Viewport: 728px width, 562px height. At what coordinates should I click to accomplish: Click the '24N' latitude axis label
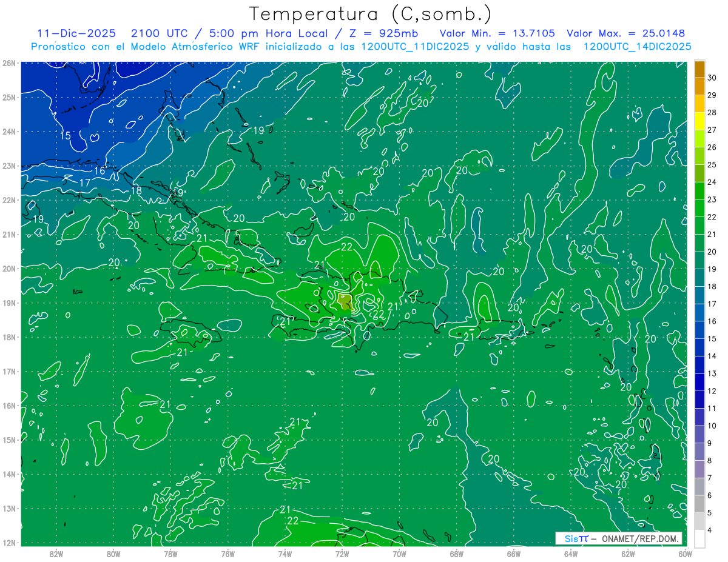click(8, 132)
